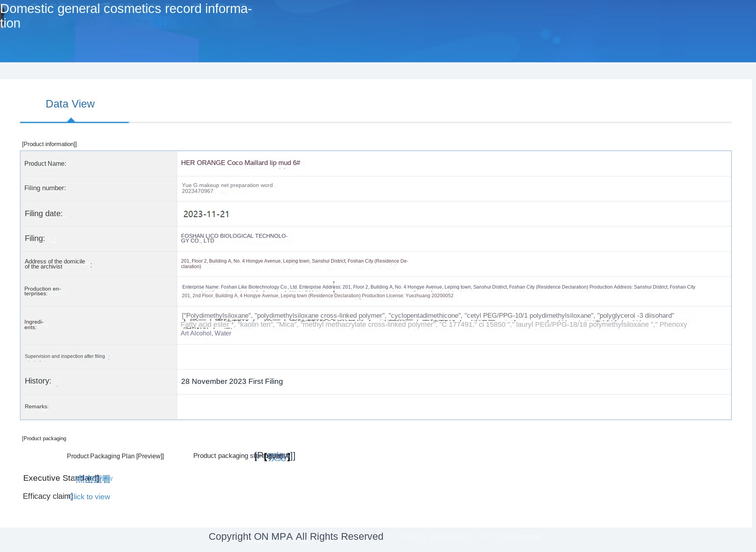Viewport: 756px width, 552px height.
Task: Click the Copyright footer text
Action: (296, 537)
